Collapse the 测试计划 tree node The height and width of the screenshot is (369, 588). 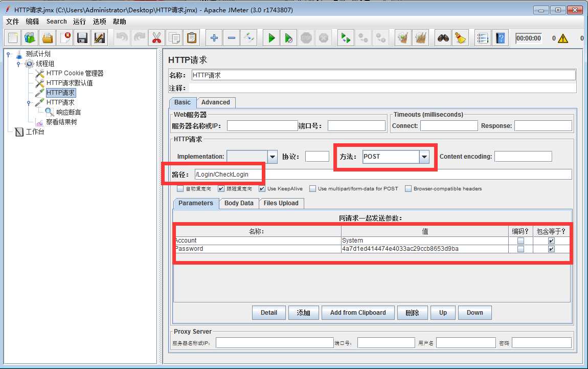pos(8,54)
